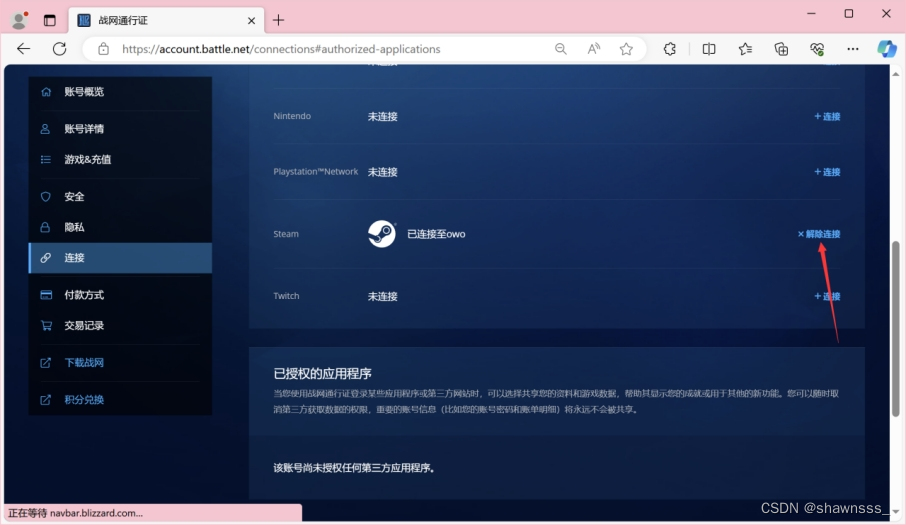
Task: Open the browser profile avatar
Action: coord(19,20)
